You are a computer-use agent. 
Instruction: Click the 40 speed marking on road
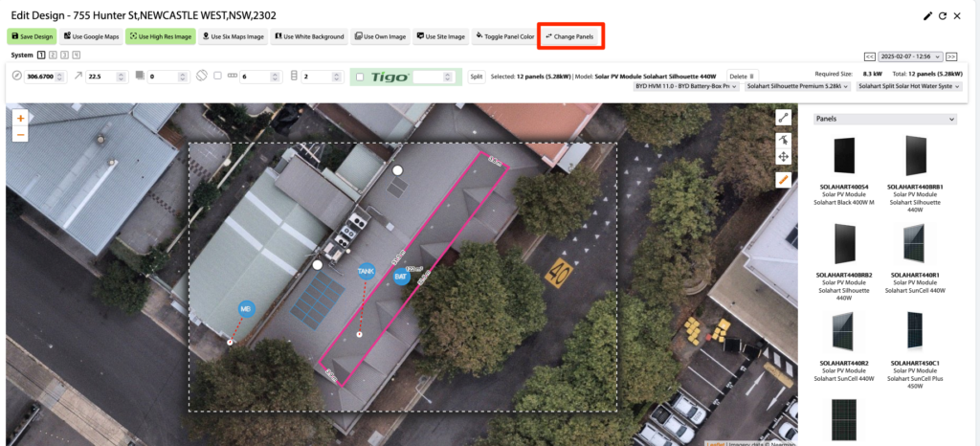click(559, 274)
